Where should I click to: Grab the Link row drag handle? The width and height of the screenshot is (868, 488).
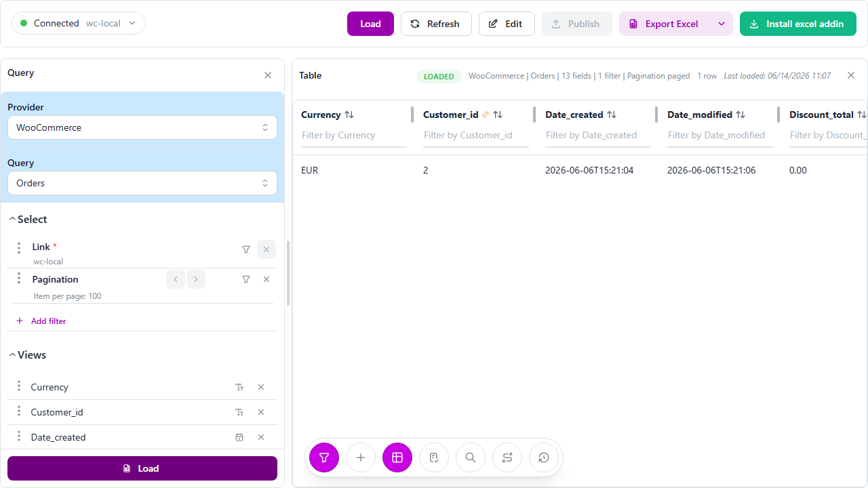click(x=19, y=248)
